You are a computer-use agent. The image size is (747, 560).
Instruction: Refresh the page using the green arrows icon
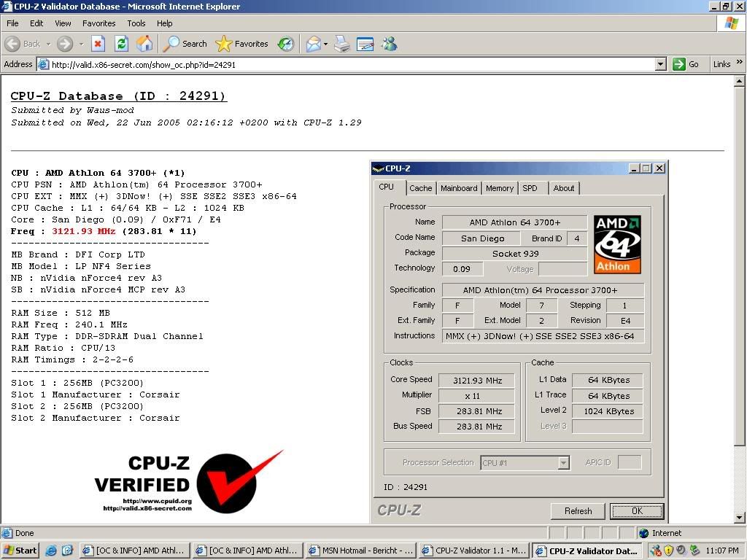(122, 44)
